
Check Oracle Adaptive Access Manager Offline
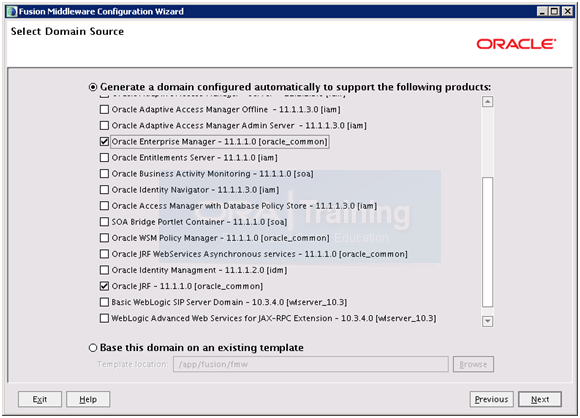tap(104, 109)
